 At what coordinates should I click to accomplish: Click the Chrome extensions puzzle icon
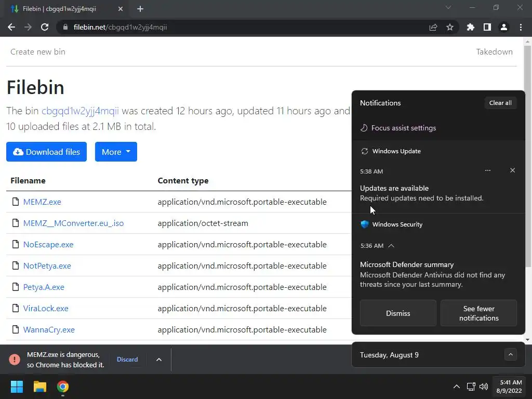pyautogui.click(x=471, y=27)
